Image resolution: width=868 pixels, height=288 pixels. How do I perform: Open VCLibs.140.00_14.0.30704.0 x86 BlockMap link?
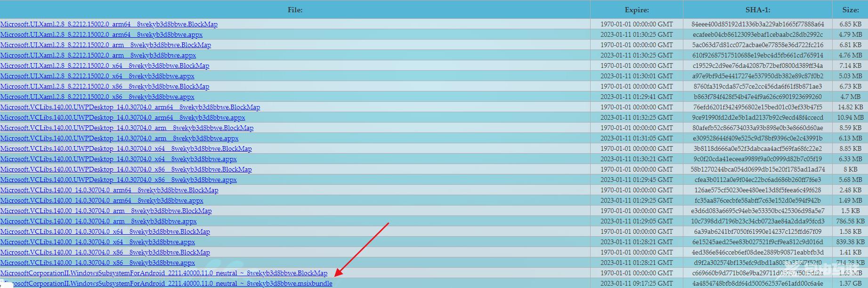(105, 252)
